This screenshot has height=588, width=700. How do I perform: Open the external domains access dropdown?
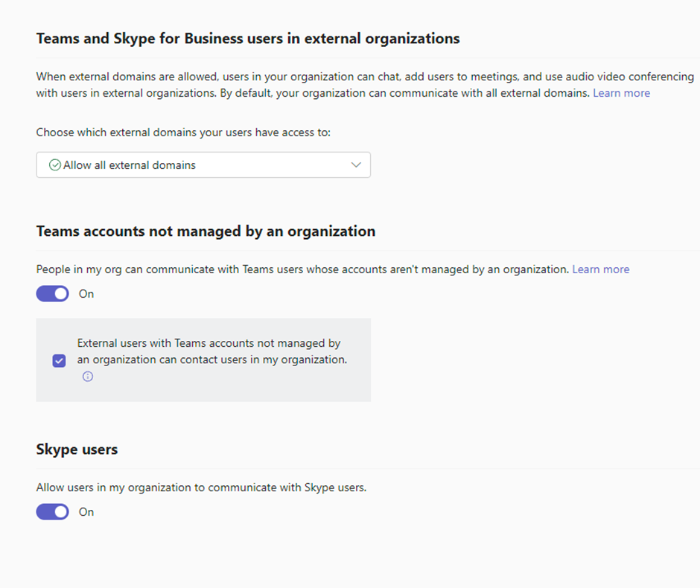click(x=203, y=165)
